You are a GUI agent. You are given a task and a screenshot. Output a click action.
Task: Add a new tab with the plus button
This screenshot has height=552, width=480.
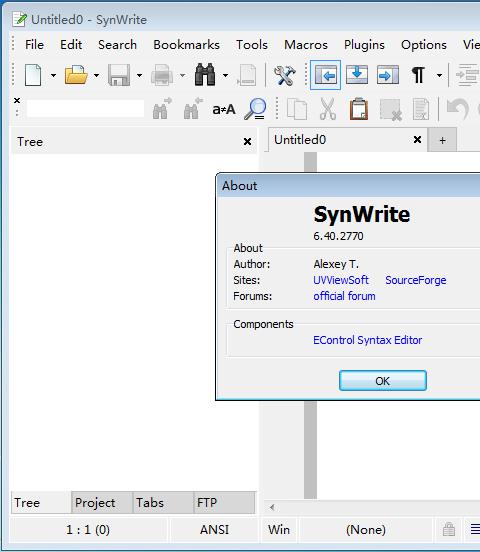pos(442,140)
